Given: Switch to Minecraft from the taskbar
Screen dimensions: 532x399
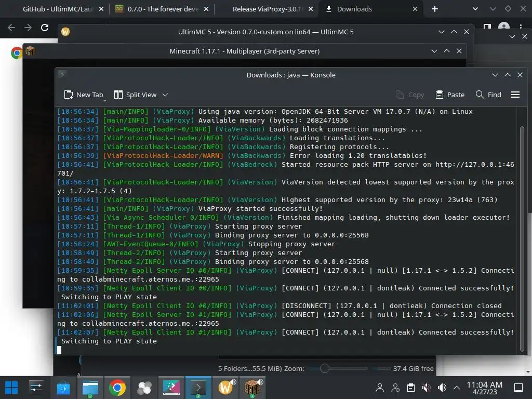Looking at the screenshot, I should [x=252, y=388].
